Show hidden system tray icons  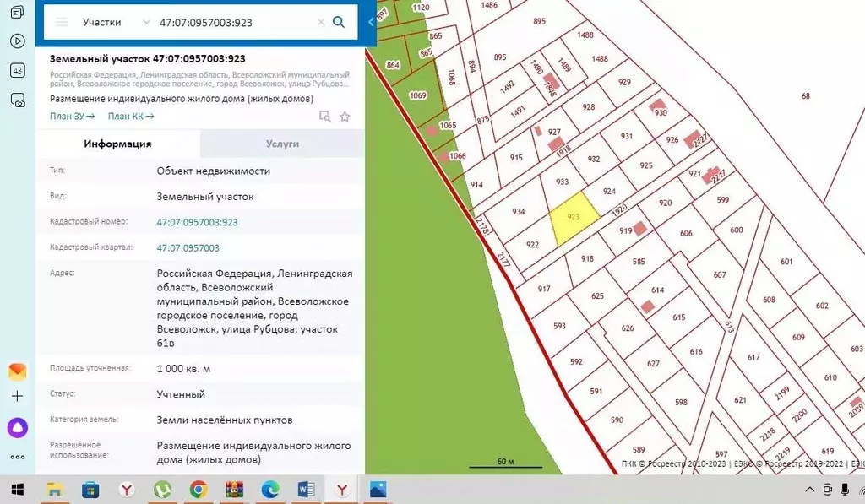coord(810,490)
